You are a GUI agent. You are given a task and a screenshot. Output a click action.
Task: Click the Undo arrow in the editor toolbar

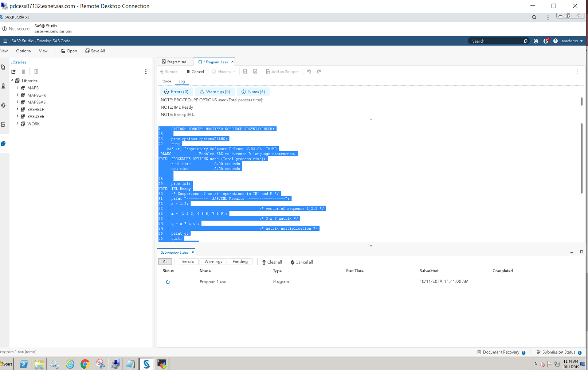click(x=309, y=71)
